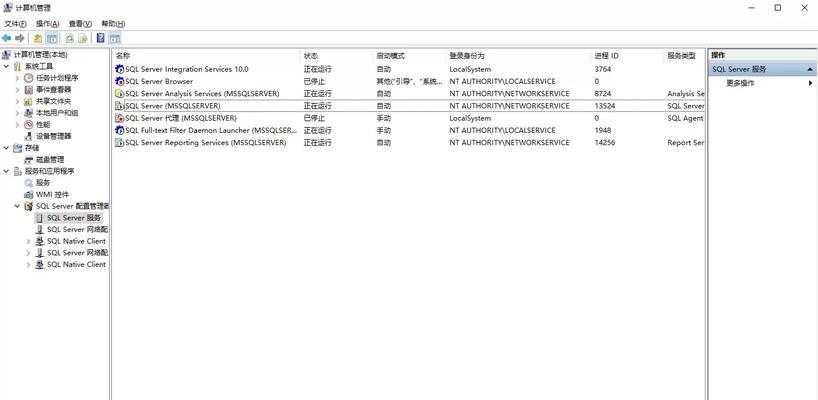Open the 操作(A) menu
The height and width of the screenshot is (400, 818).
47,24
